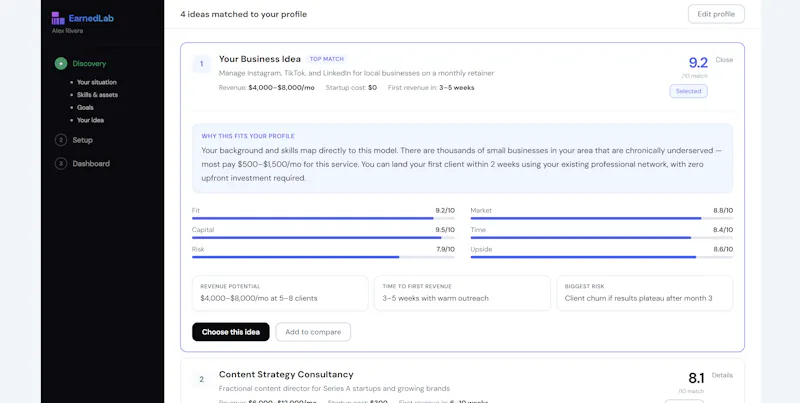The width and height of the screenshot is (800, 403).
Task: Click the Selected badge on idea 1
Action: click(x=688, y=91)
